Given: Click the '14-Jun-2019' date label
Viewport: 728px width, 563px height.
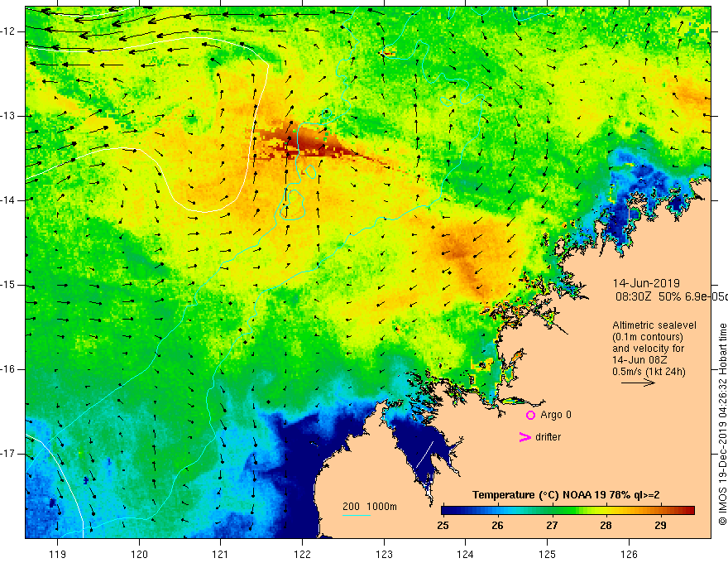Looking at the screenshot, I should point(646,283).
